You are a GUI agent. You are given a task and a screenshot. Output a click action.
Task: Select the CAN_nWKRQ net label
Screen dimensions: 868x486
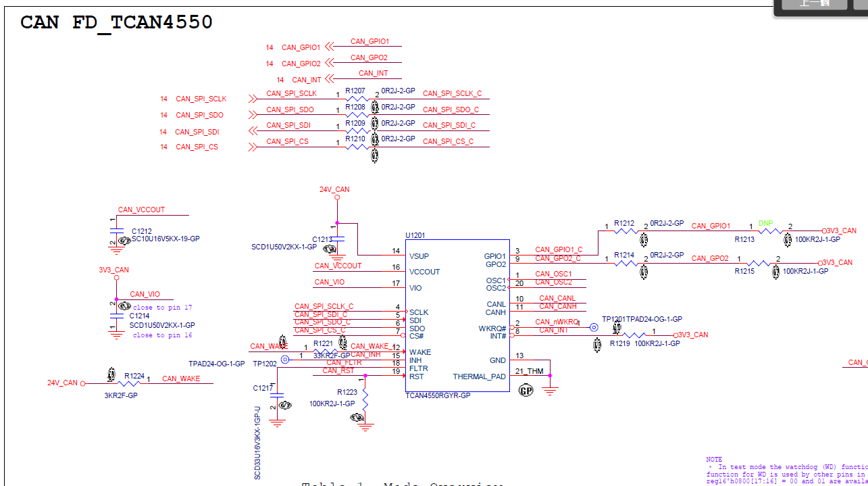pyautogui.click(x=558, y=322)
